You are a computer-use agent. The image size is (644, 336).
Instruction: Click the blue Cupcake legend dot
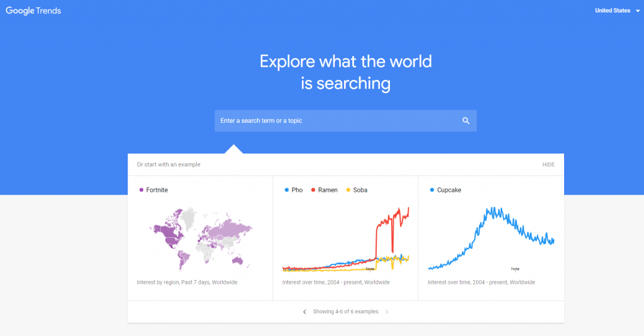tap(431, 190)
